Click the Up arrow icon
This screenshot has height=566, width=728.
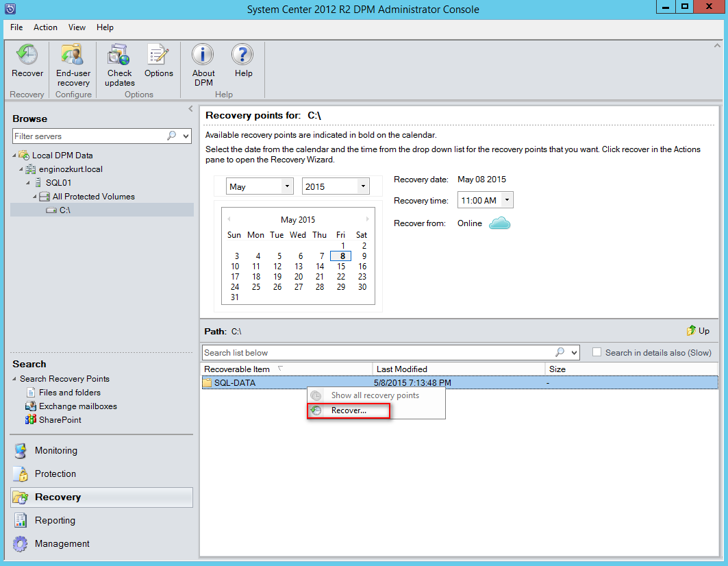691,330
